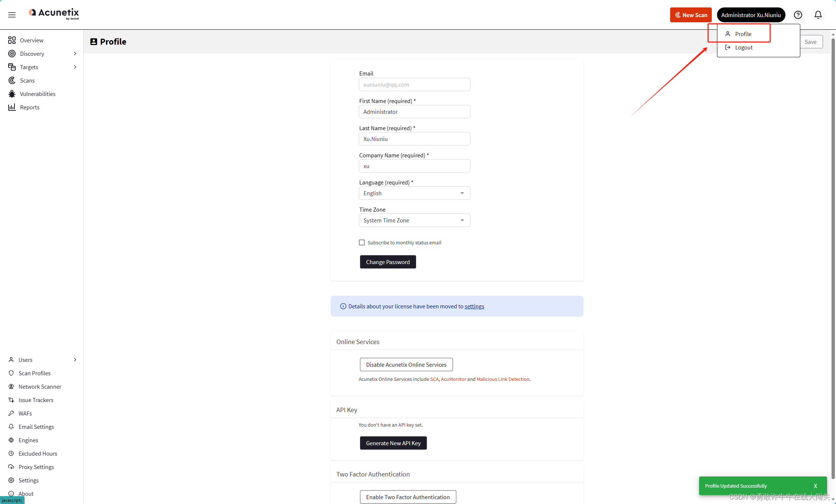Click the WAFs sidebar icon
Screen dimensions: 836x504
12,412
